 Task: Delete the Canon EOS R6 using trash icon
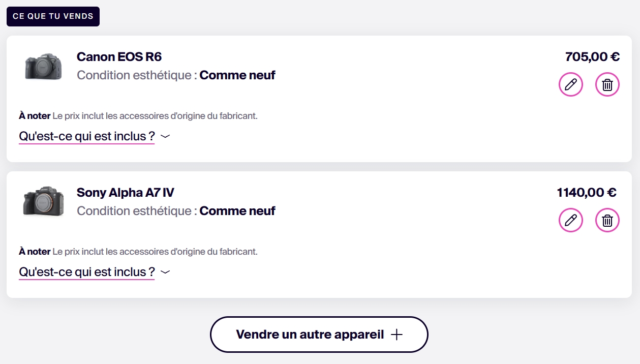[x=607, y=84]
